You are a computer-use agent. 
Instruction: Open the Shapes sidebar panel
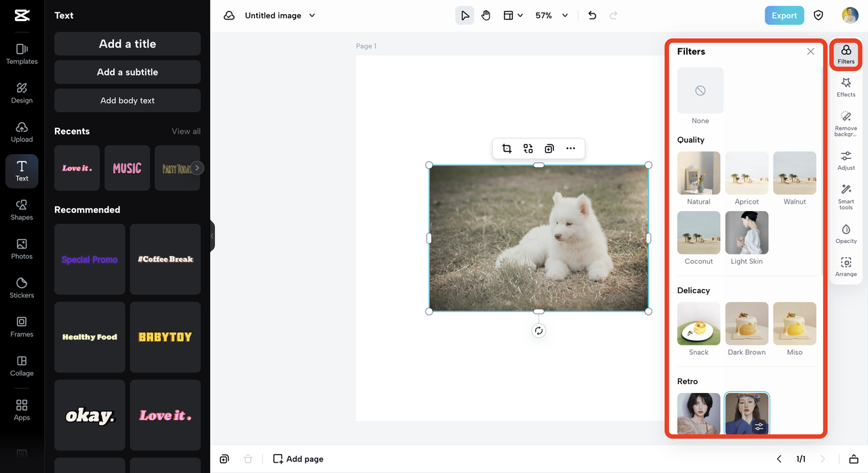(22, 210)
